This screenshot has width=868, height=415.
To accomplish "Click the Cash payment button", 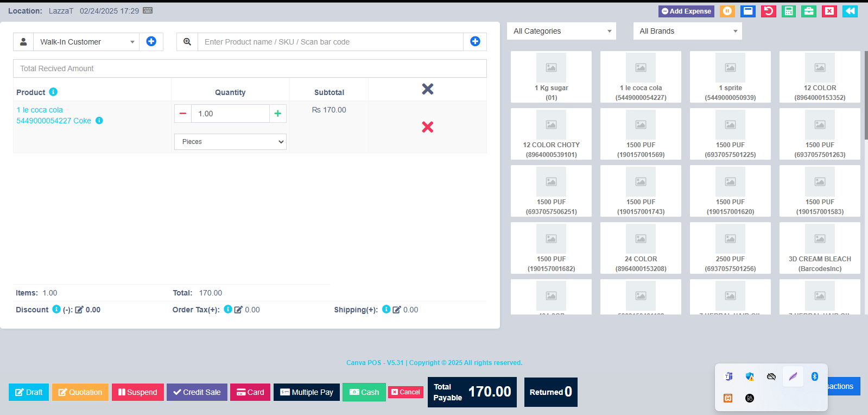I will click(364, 392).
